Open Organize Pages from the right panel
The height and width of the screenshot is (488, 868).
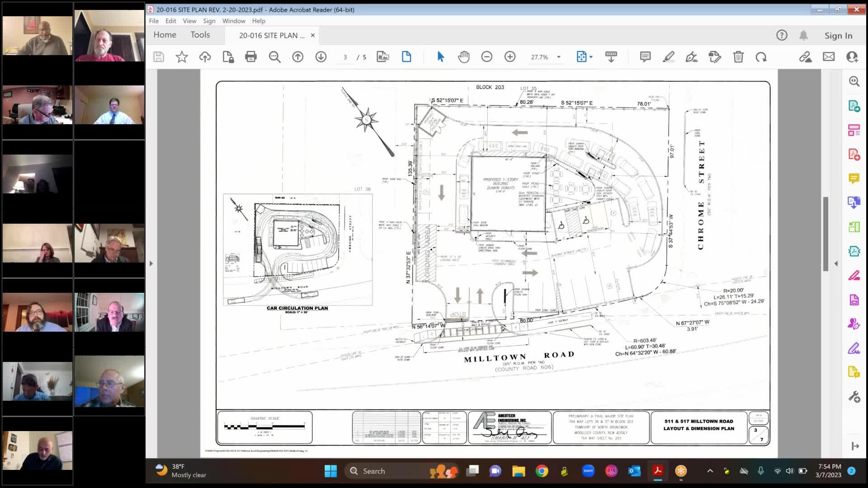click(x=854, y=130)
